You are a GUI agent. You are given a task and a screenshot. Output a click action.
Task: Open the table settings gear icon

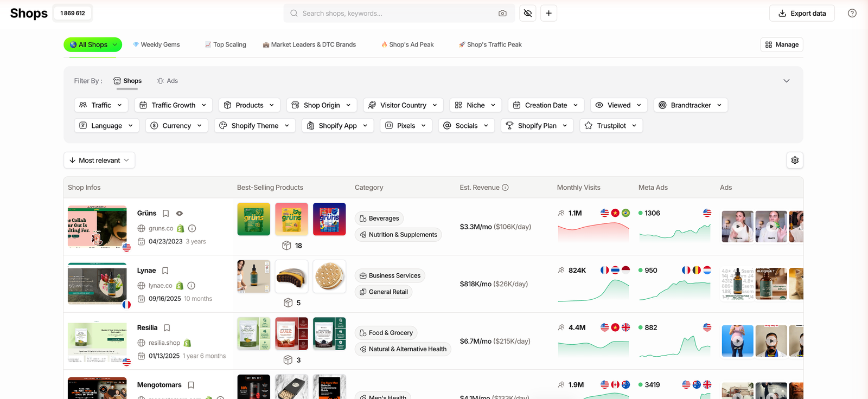(x=795, y=160)
